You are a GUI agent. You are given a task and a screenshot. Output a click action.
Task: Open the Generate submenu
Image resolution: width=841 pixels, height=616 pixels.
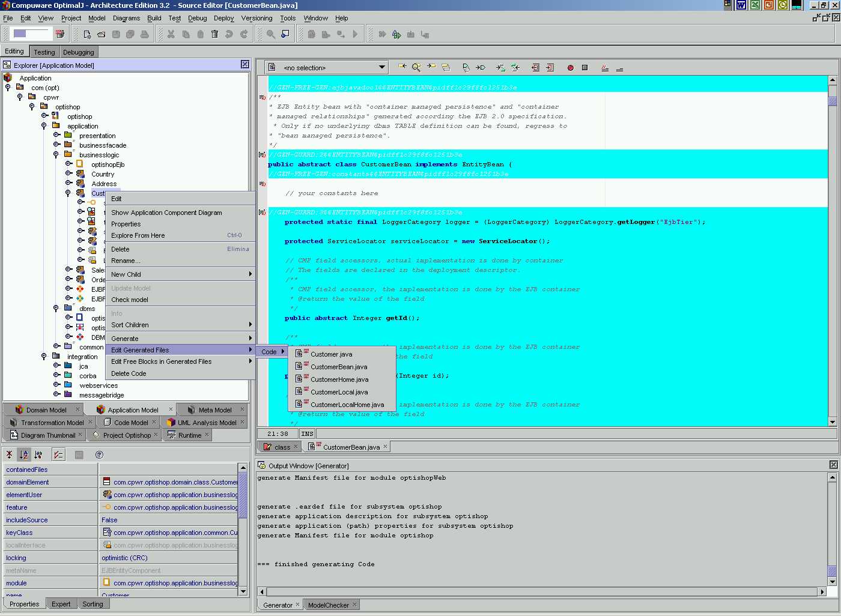pos(180,339)
